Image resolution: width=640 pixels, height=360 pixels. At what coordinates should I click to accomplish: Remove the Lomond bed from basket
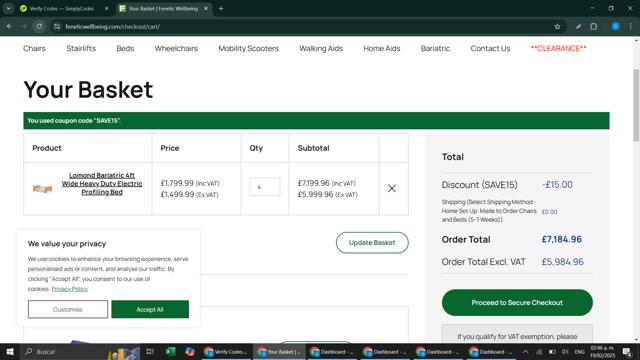392,188
